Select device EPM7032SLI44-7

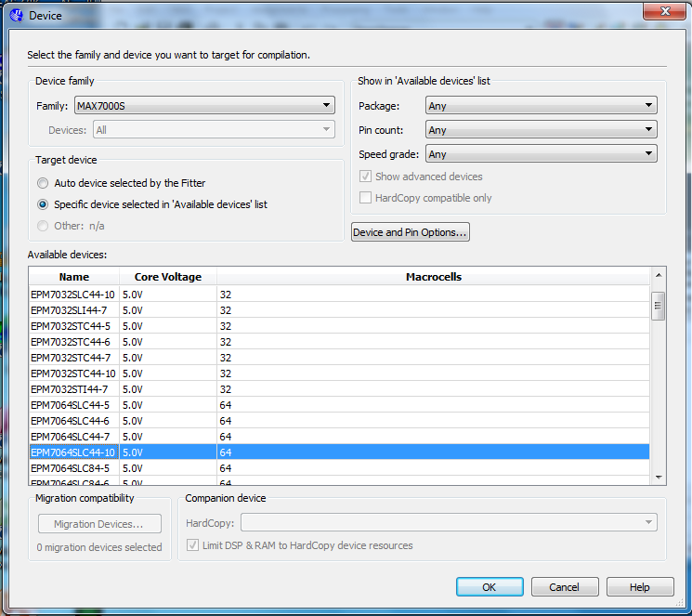click(339, 310)
